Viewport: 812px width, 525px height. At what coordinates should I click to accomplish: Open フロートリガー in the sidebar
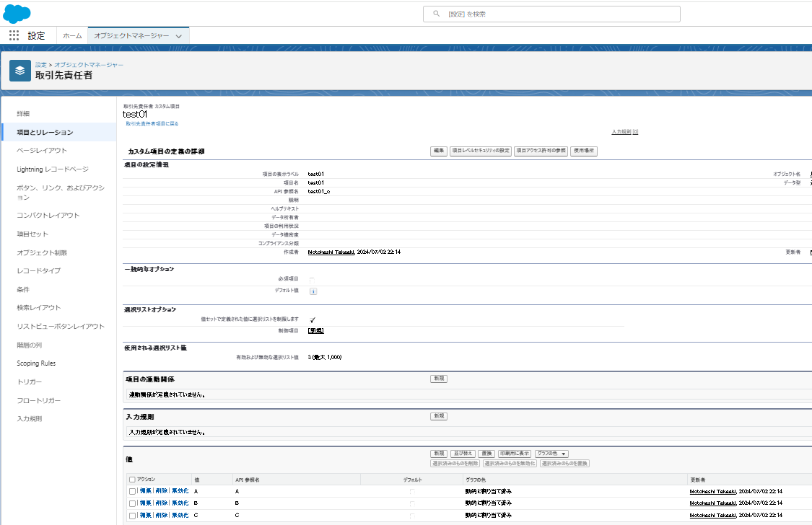39,400
